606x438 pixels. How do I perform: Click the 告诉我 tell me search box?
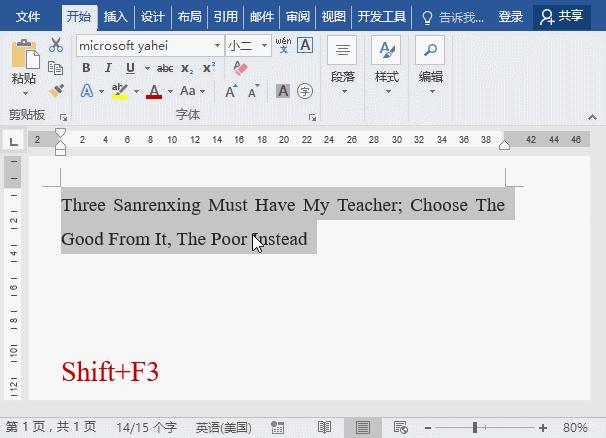(x=452, y=17)
